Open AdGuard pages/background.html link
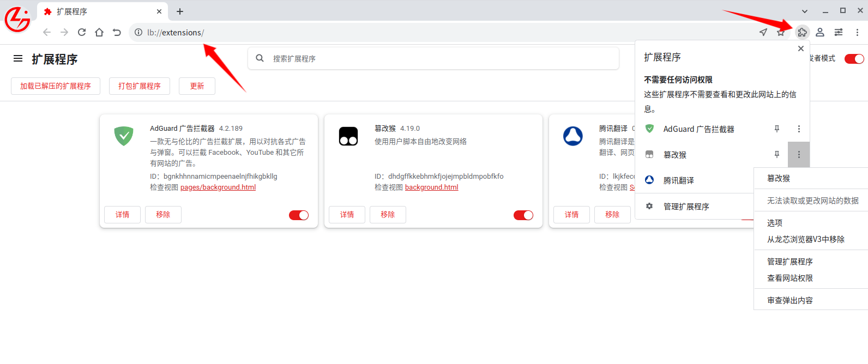 pos(218,187)
